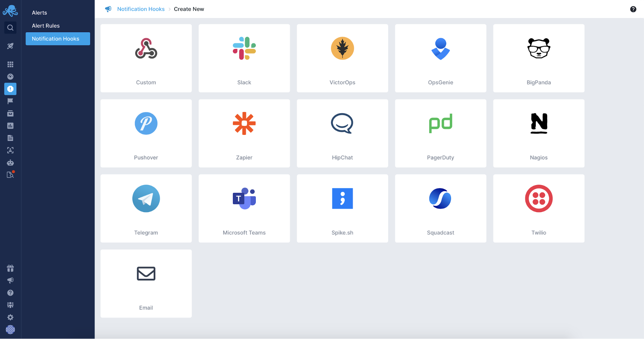The image size is (644, 339).
Task: Select the HipChat integration card
Action: pyautogui.click(x=342, y=133)
